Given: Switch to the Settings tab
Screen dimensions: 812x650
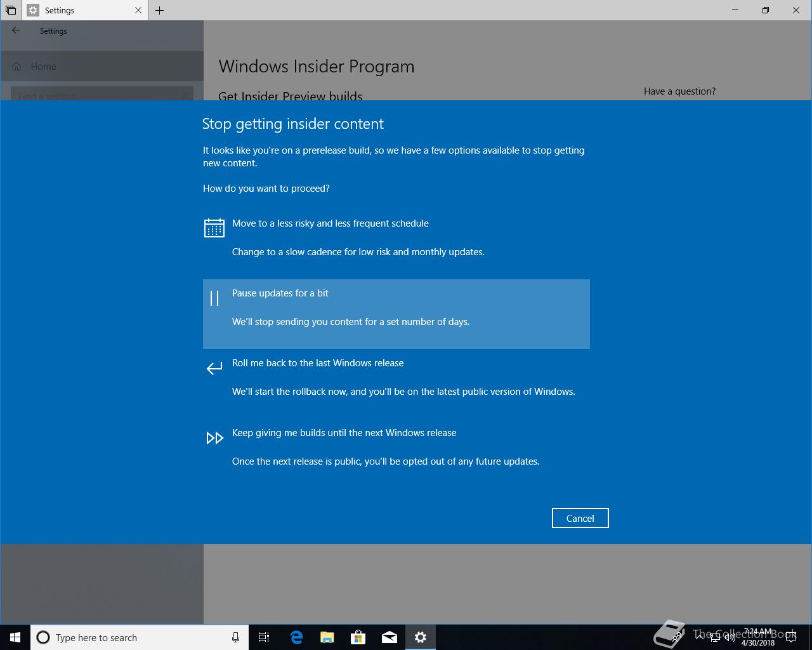Looking at the screenshot, I should 86,10.
